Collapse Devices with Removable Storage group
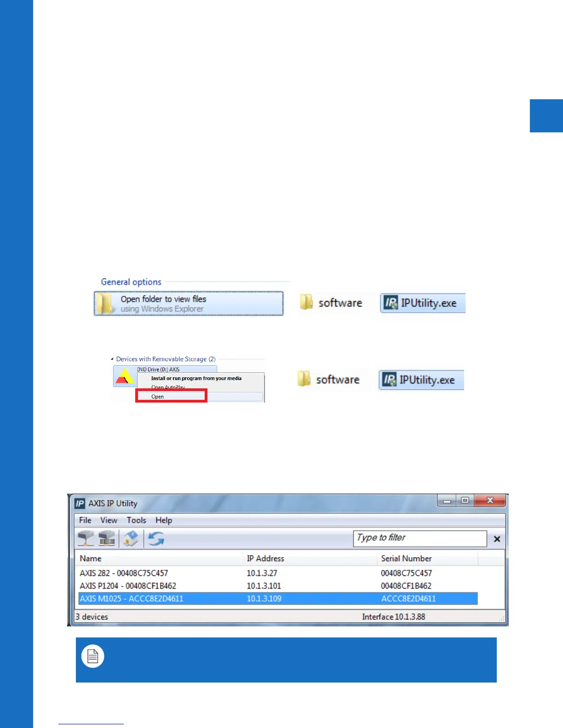The image size is (563, 728). 112,359
